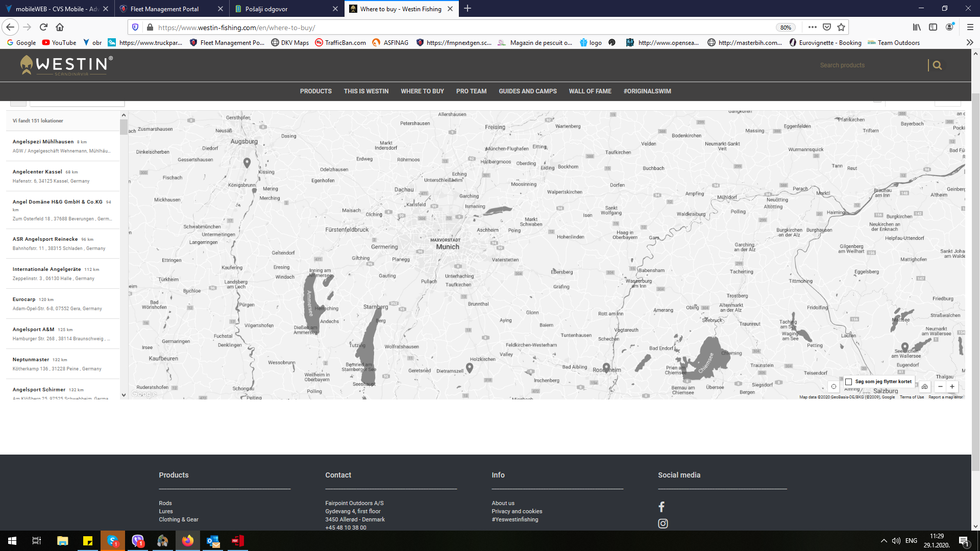Open Outlook from the taskbar
The image size is (980, 551).
tap(213, 540)
